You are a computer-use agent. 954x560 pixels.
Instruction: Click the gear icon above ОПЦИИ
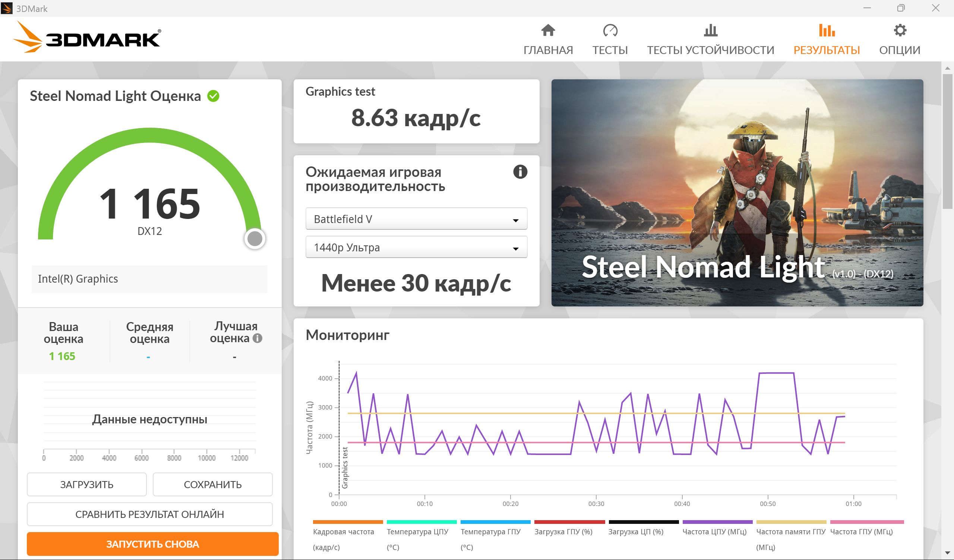click(x=900, y=30)
